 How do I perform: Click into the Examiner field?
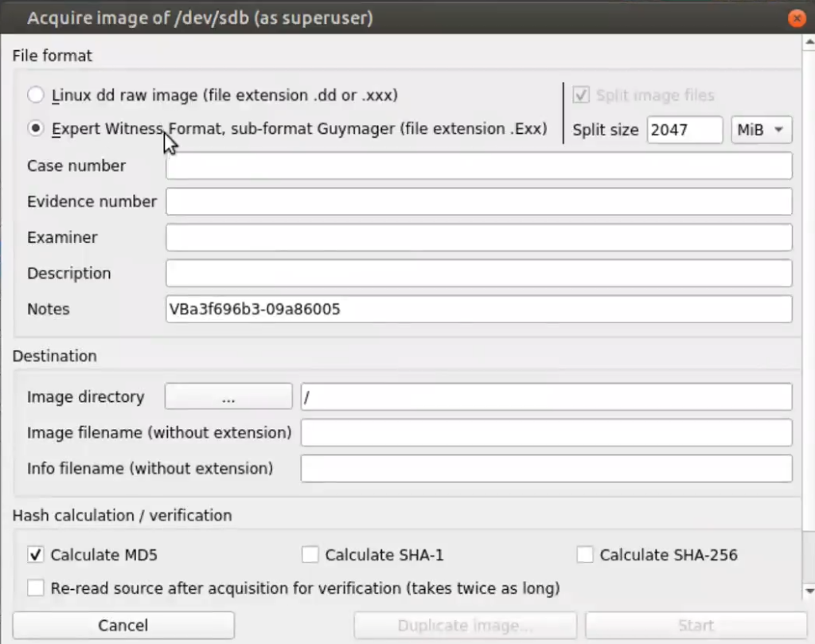(478, 238)
